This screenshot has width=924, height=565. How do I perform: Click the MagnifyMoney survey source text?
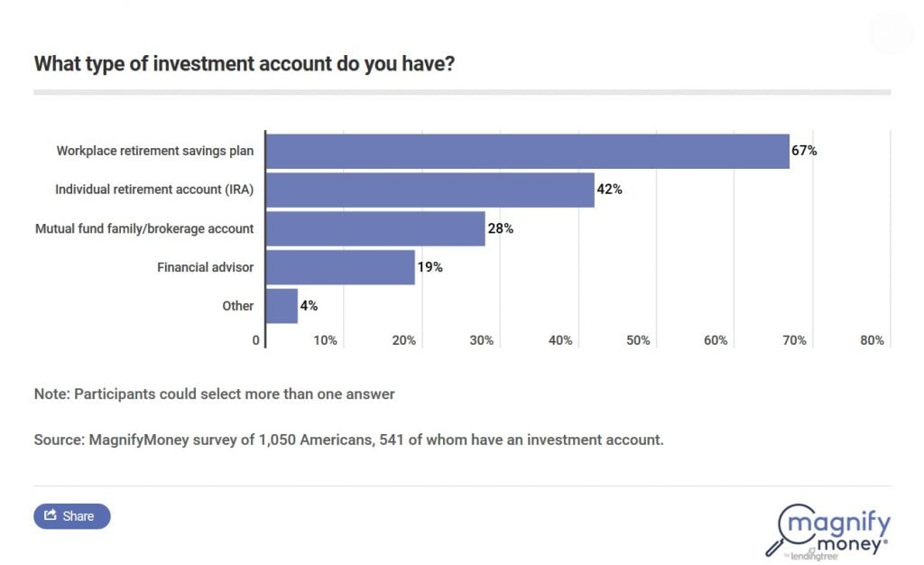pos(348,440)
